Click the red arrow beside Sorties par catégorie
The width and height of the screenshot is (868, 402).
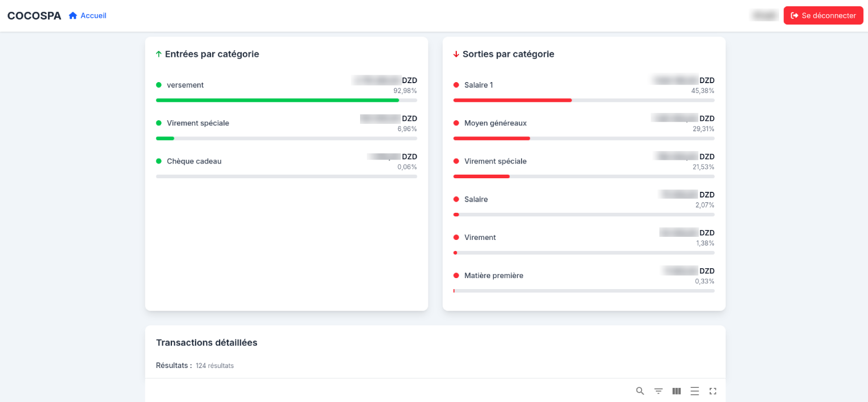(x=456, y=54)
